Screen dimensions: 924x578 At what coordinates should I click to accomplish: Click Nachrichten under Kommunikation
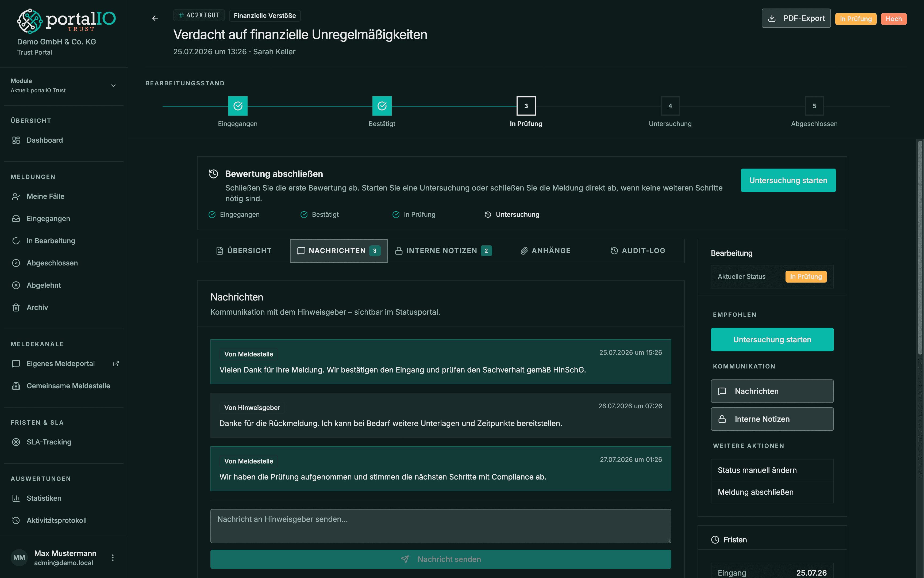(x=772, y=391)
